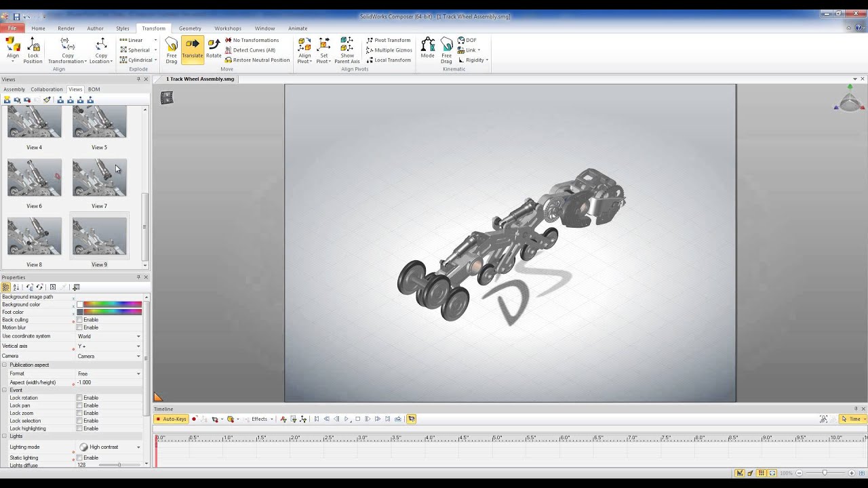Image resolution: width=868 pixels, height=488 pixels.
Task: Click the compass axis gizmo in viewport
Action: [850, 100]
